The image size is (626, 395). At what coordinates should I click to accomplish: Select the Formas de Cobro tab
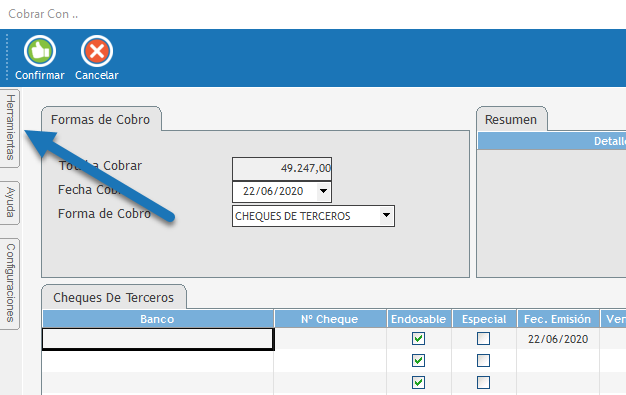coord(101,119)
